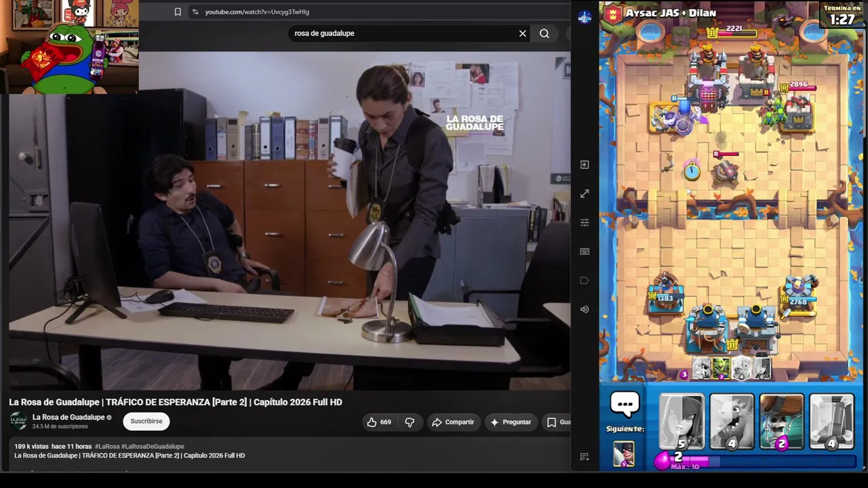Click the blue stopwatch item on the arena
The width and height of the screenshot is (868, 488).
click(691, 170)
